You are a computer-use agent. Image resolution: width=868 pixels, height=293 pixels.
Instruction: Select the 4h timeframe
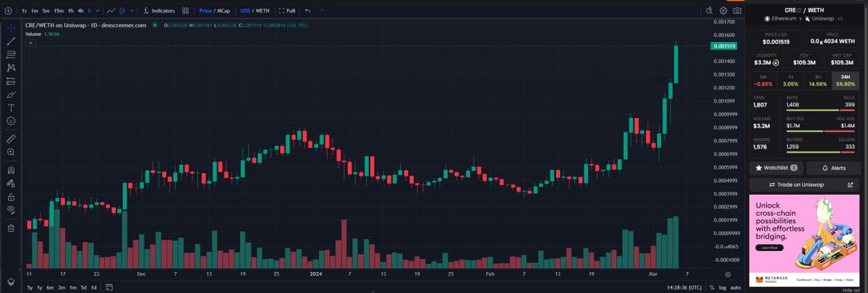coord(81,11)
